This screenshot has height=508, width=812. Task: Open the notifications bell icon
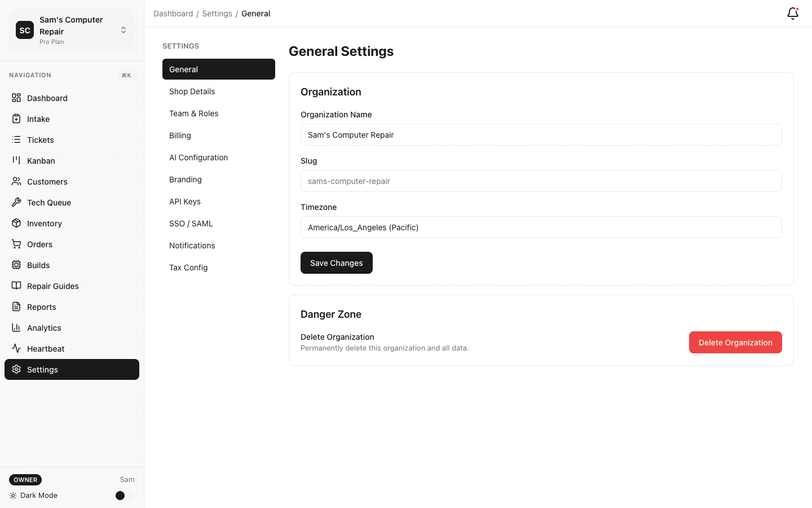point(792,13)
